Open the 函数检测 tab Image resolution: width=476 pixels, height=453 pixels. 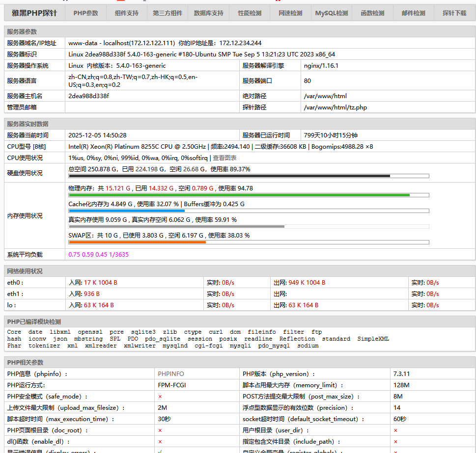click(x=372, y=13)
